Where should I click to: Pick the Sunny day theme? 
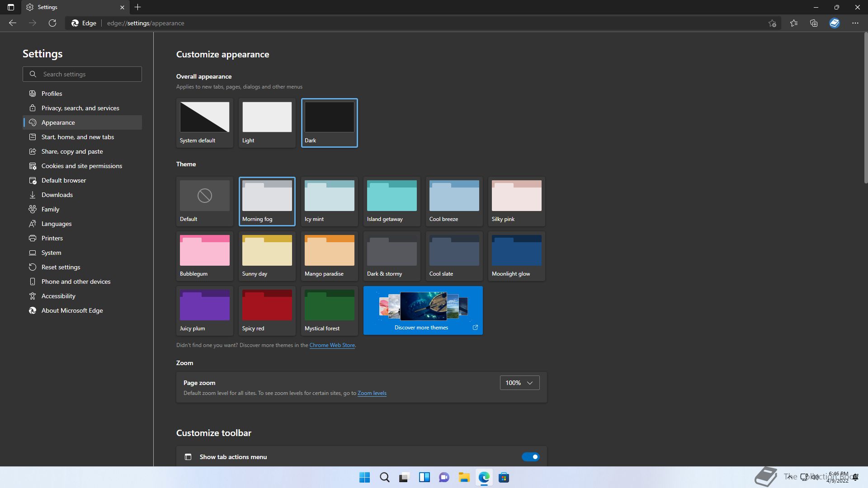pyautogui.click(x=267, y=256)
